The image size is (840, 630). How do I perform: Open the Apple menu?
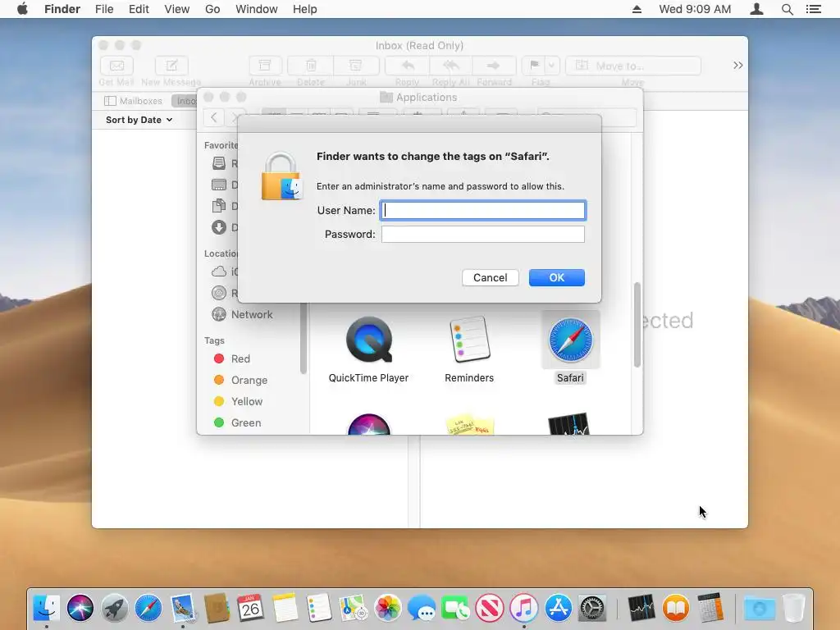[x=22, y=9]
